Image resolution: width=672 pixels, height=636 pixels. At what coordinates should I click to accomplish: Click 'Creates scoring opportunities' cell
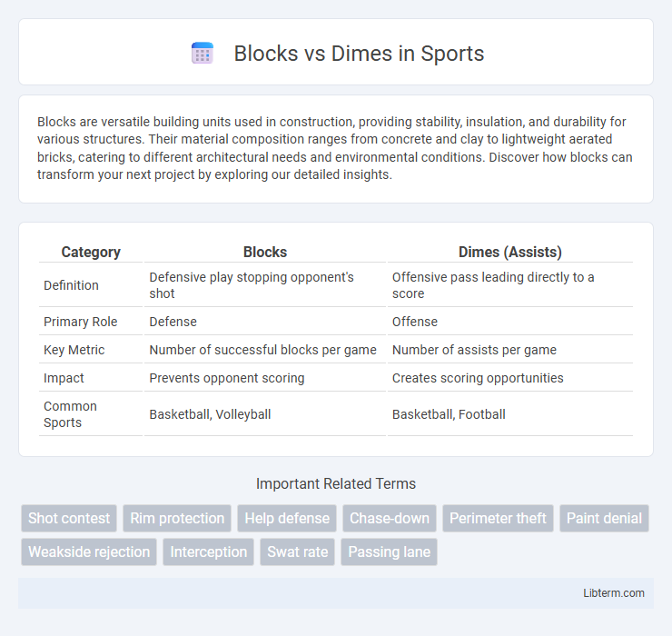(510, 378)
